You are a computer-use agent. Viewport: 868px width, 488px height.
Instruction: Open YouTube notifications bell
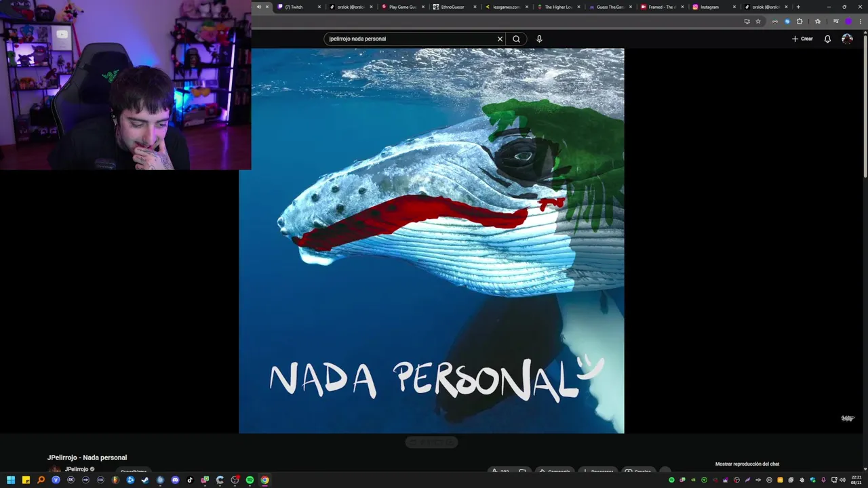point(827,39)
